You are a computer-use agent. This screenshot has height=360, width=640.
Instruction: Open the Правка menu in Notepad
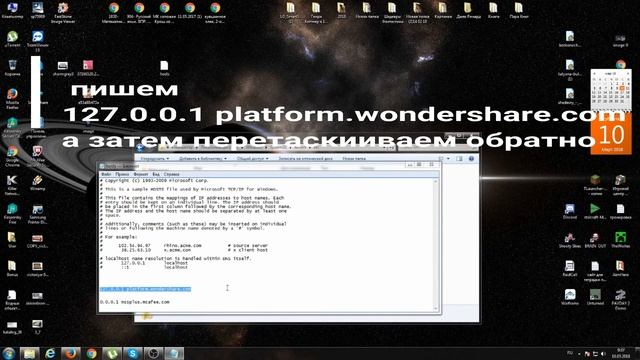click(x=122, y=174)
